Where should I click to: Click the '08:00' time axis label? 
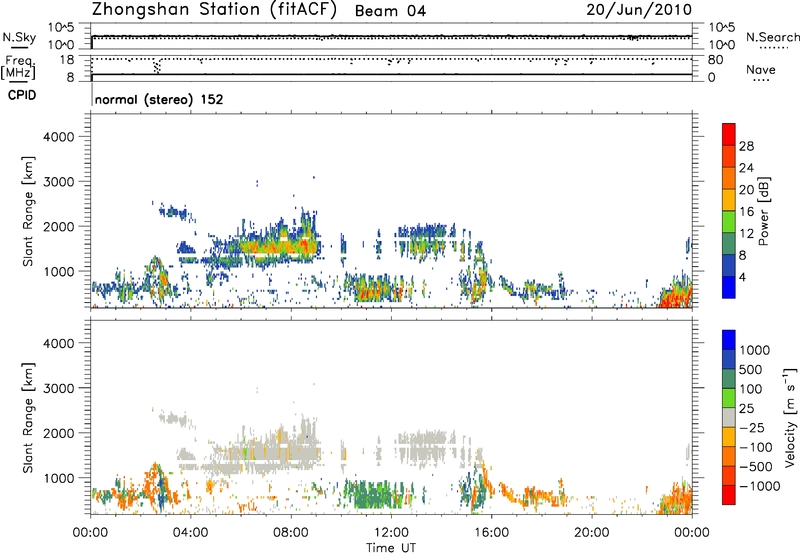tap(291, 533)
